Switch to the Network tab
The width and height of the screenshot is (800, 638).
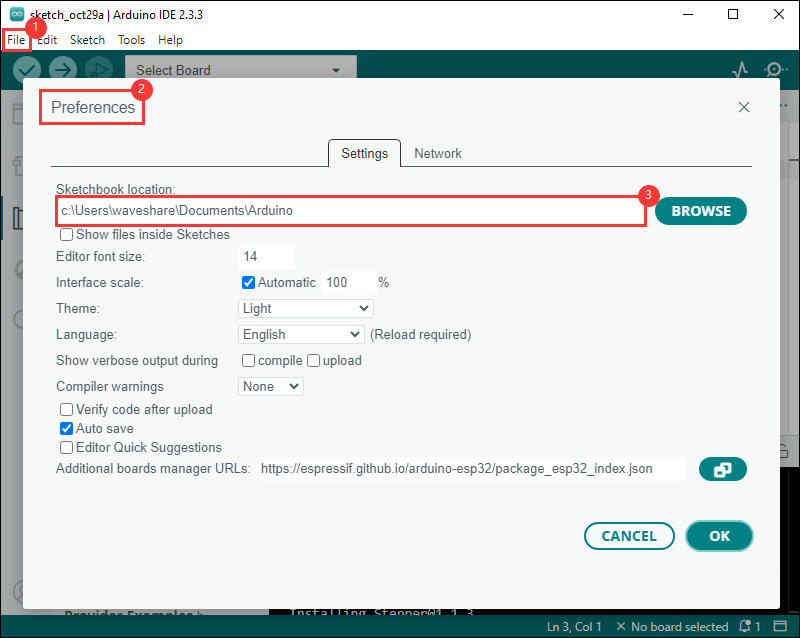click(438, 154)
